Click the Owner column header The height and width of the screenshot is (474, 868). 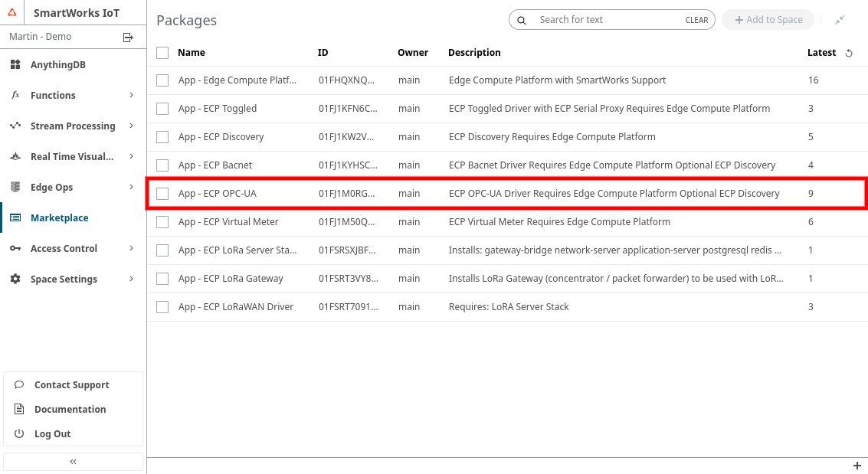click(x=412, y=53)
